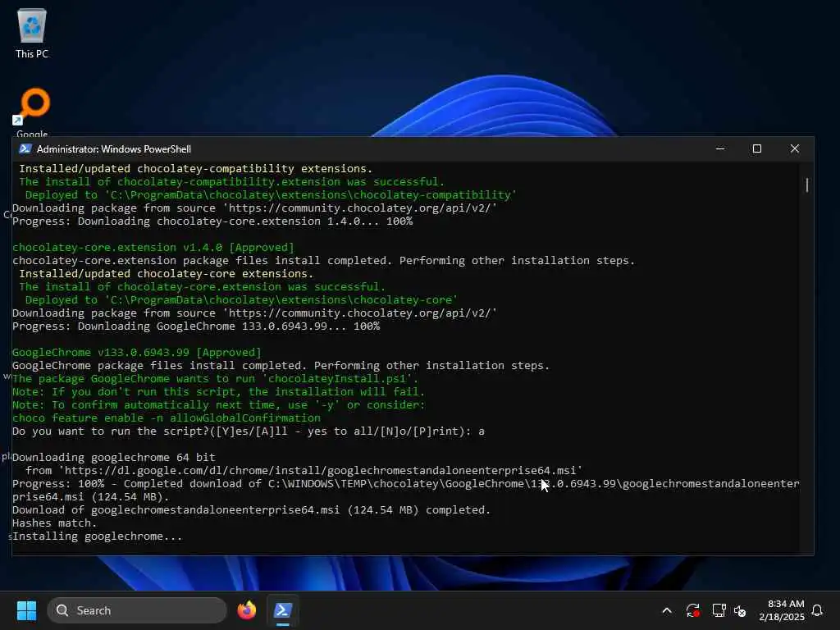Click 'GoogleChrome v133.0.6943.99 [Approved]' line
The image size is (840, 630).
tap(137, 353)
